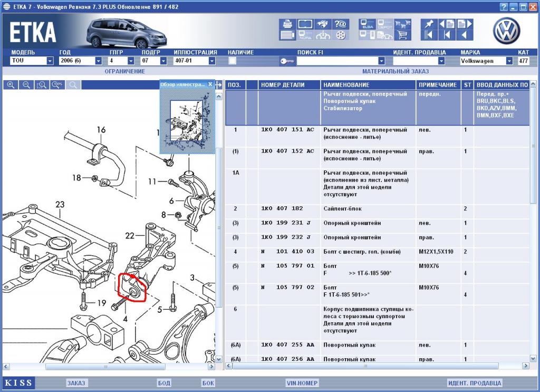The height and width of the screenshot is (392, 540).
Task: Expand the ИДЕНТ. ПРОДАВЦА dropdown
Action: (x=441, y=61)
